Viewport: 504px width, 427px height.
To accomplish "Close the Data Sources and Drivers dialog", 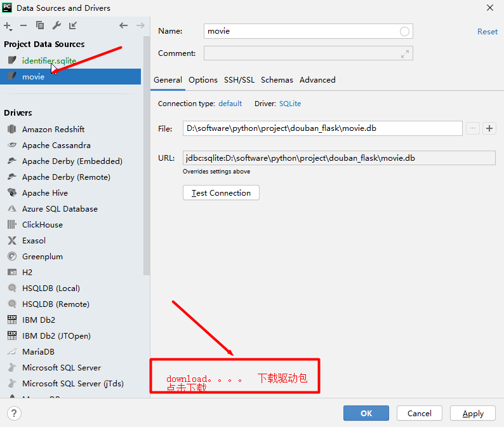I will [x=490, y=8].
